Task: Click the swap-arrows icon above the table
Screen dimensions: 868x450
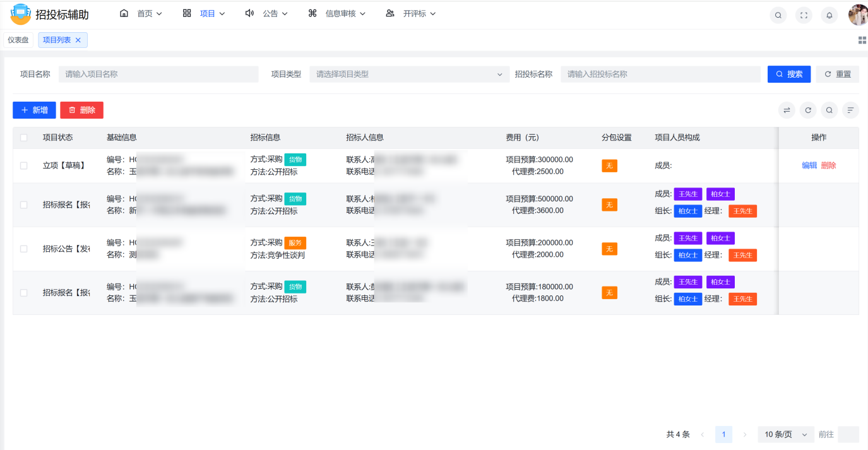Action: point(787,110)
